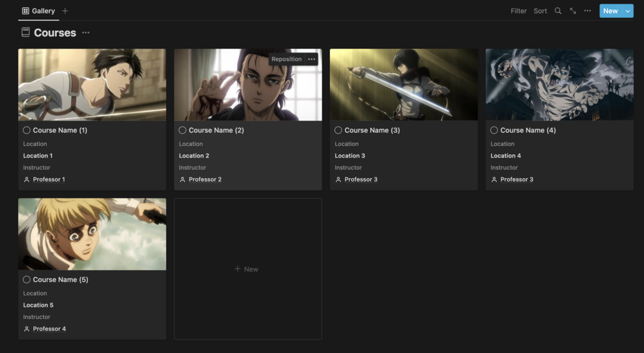Click the Location 1 value

(x=38, y=156)
